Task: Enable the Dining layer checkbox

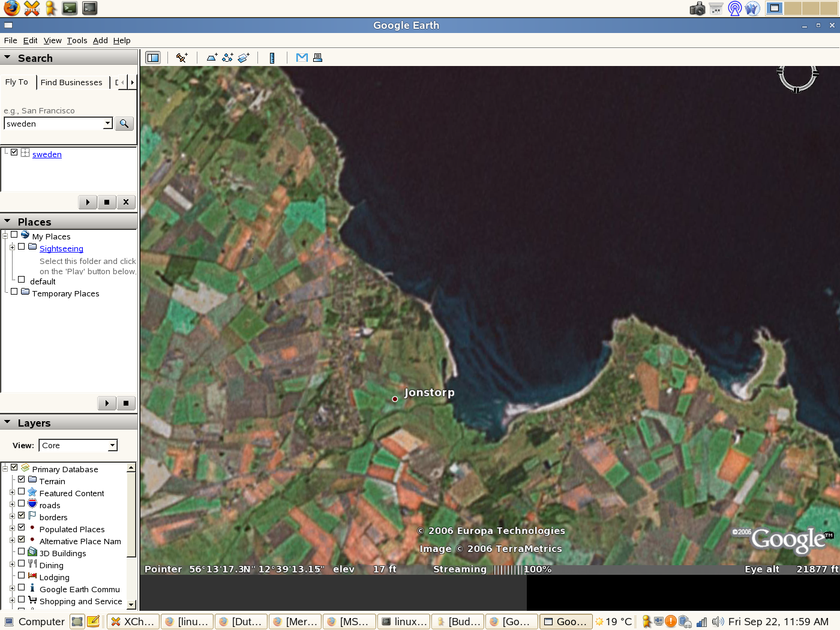Action: pos(22,563)
